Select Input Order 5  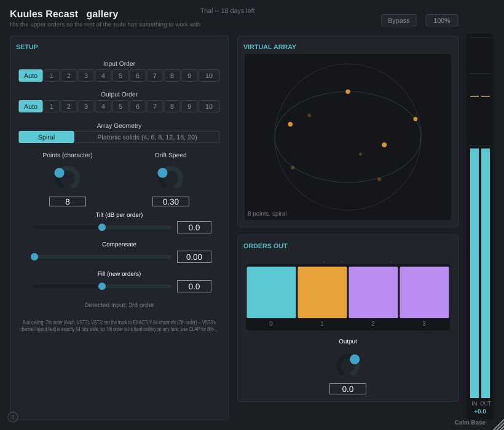pos(120,76)
